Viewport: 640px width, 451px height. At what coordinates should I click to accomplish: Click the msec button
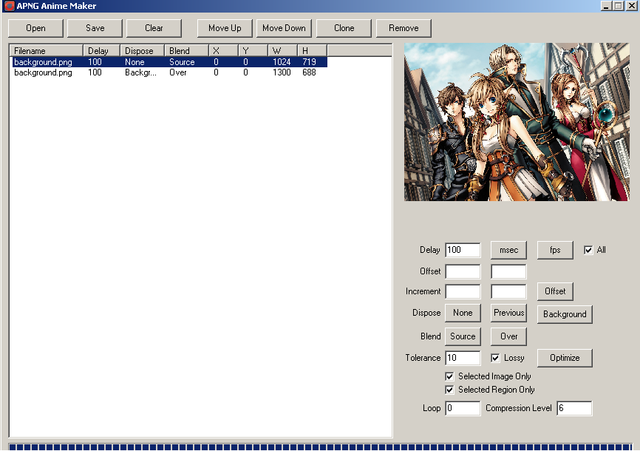click(x=509, y=250)
